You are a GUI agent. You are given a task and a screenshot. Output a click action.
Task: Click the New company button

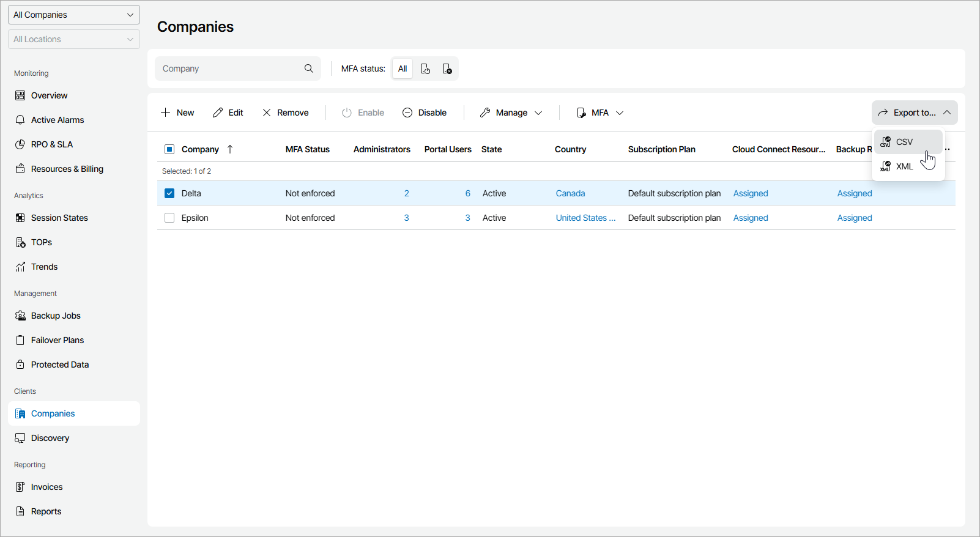click(178, 113)
